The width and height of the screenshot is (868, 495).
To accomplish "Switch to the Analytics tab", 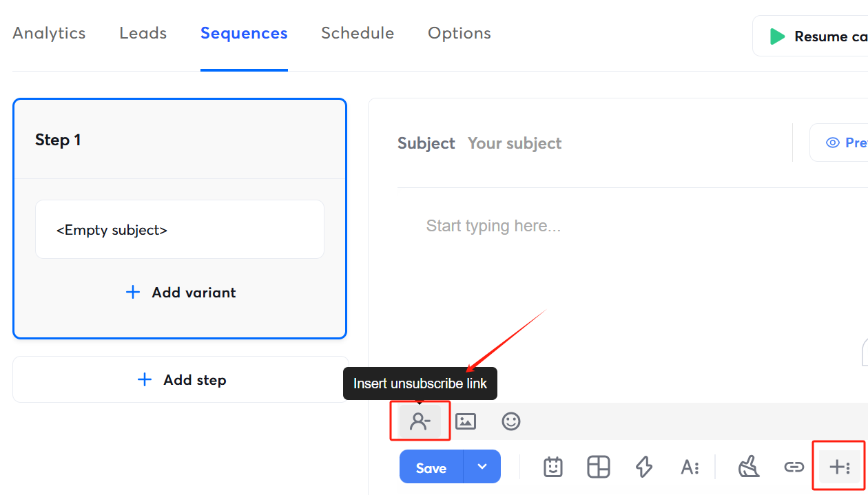I will 48,32.
